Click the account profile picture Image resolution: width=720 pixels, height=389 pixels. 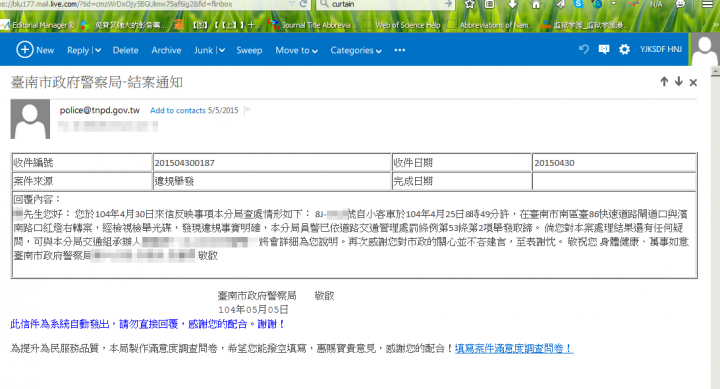click(x=704, y=49)
